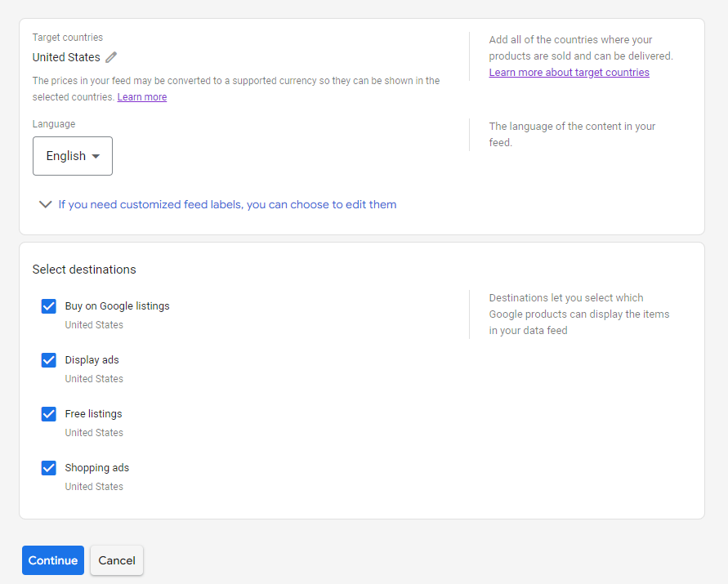The width and height of the screenshot is (728, 584).
Task: Untick the Shopping ads checkbox
Action: (x=49, y=468)
